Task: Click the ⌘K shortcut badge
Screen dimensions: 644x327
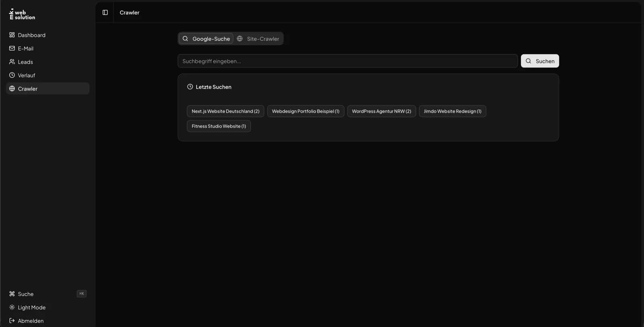Action: (82, 294)
